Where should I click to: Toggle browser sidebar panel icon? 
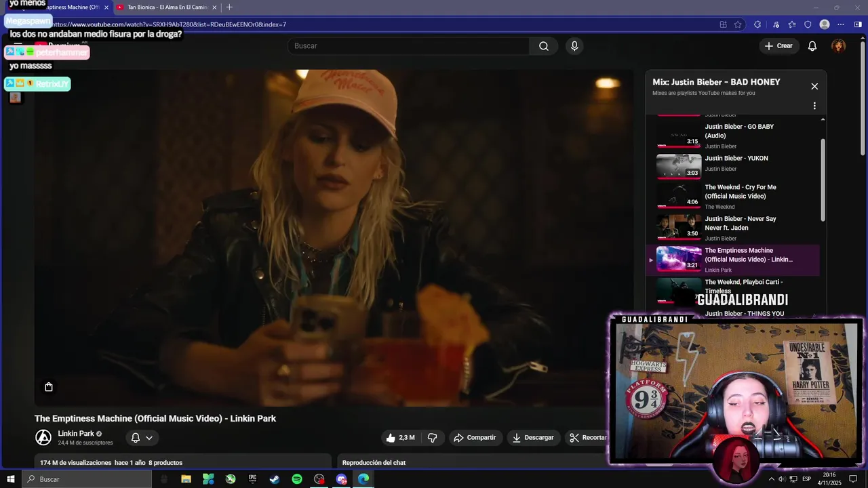(x=857, y=24)
